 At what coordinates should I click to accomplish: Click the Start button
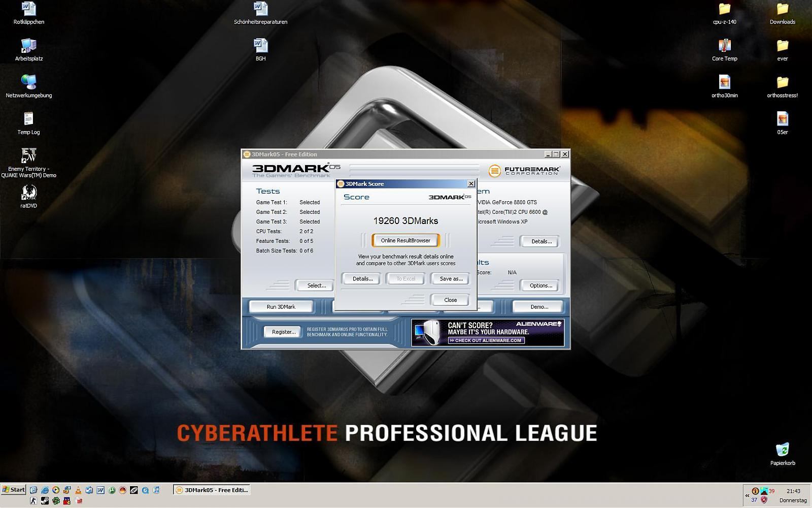click(x=14, y=490)
